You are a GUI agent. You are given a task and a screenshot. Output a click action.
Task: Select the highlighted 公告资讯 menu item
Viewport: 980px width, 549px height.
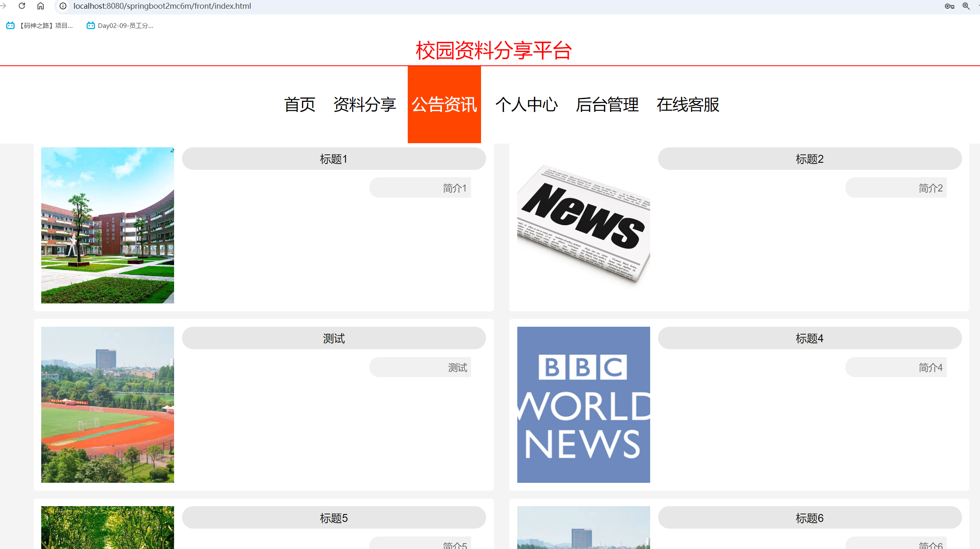(444, 105)
